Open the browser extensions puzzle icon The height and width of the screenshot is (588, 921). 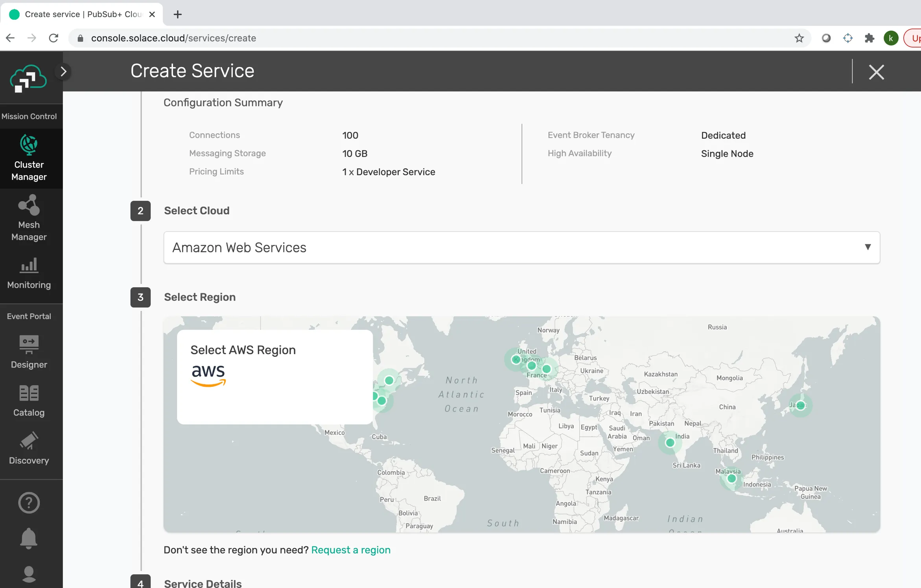869,38
